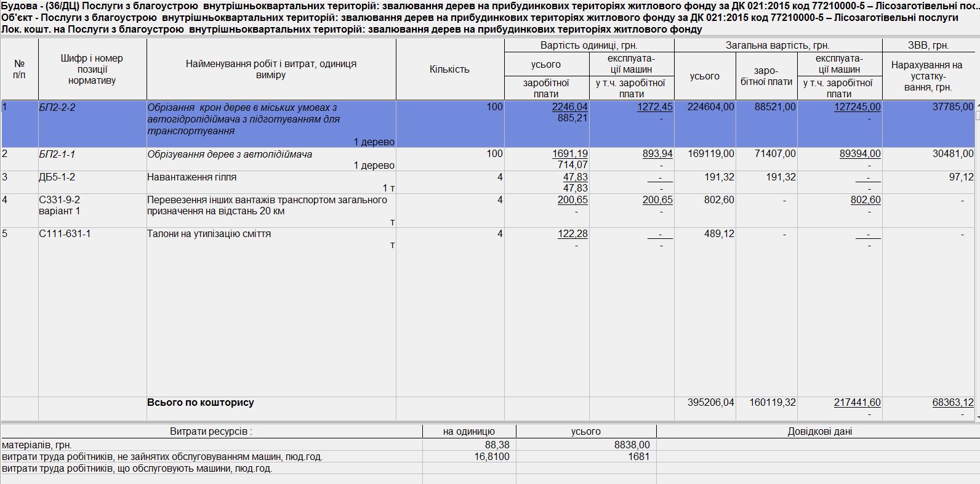Viewport: 980px width, 484px height.
Task: Select the unit cost value 2246,04
Action: click(569, 107)
